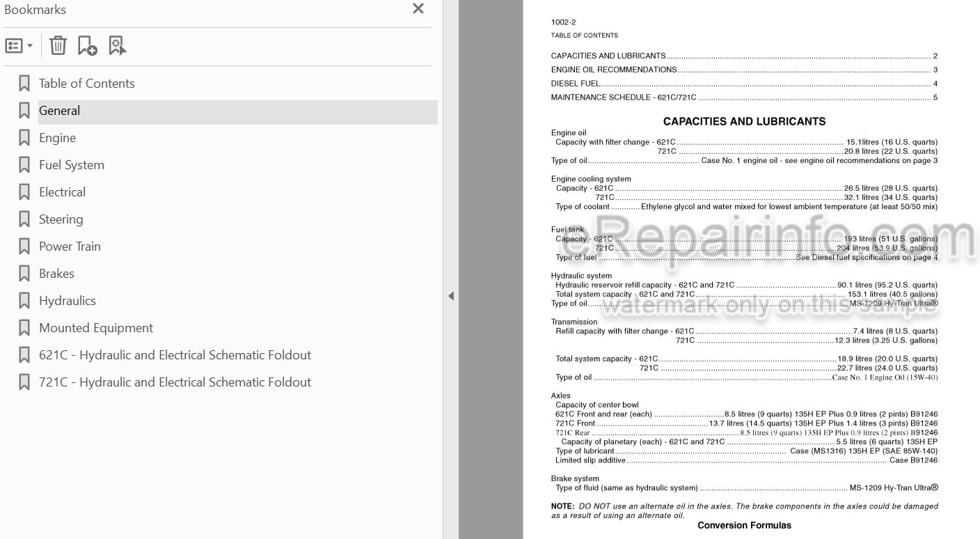
Task: Click bookmark icon beside General
Action: coord(24,111)
